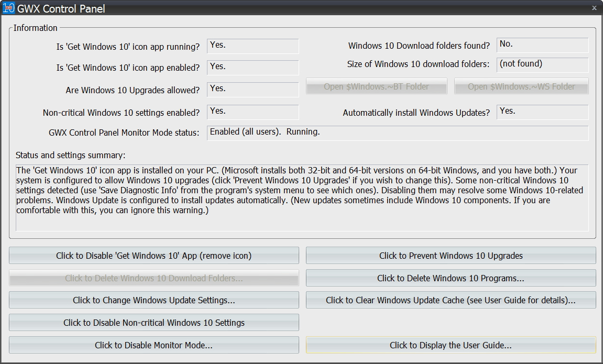Disable the 'Get Windows 10' App
This screenshot has height=364, width=603.
tap(154, 255)
